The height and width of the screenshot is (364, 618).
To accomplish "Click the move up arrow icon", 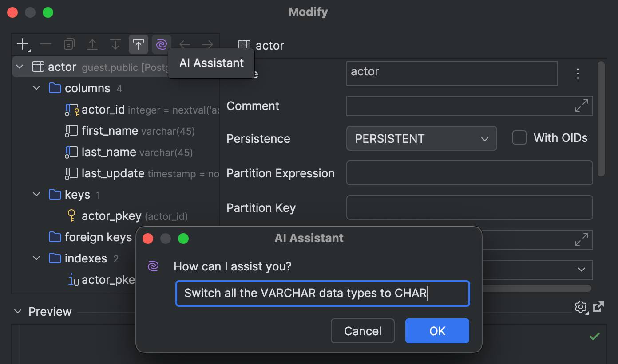I will 92,44.
